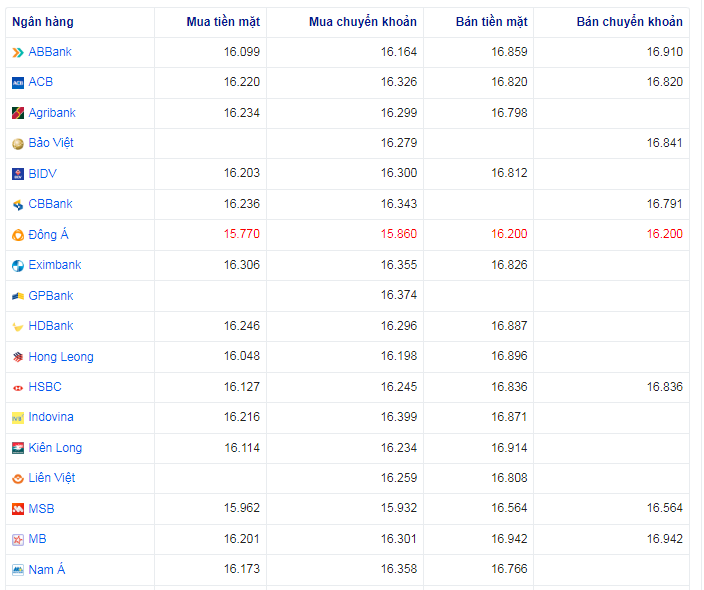Click the ABBank logo icon
Screen dimensions: 704x590
[18, 52]
